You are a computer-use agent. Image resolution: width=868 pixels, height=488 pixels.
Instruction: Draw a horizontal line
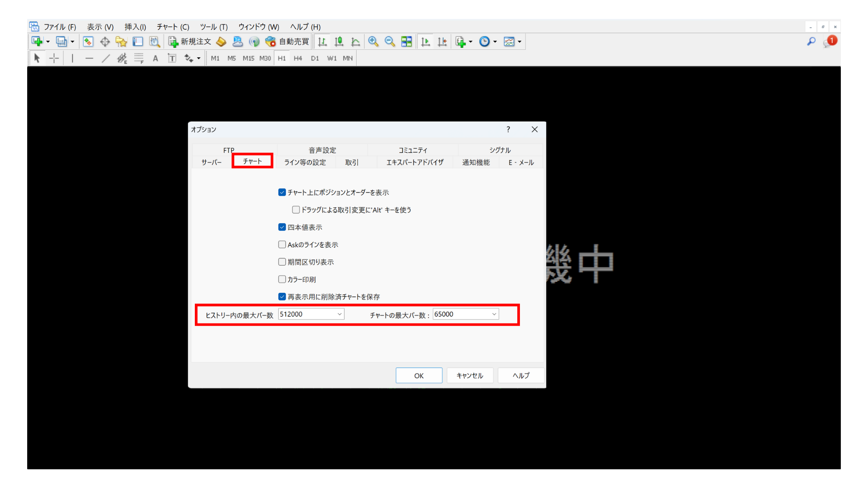pyautogui.click(x=89, y=58)
